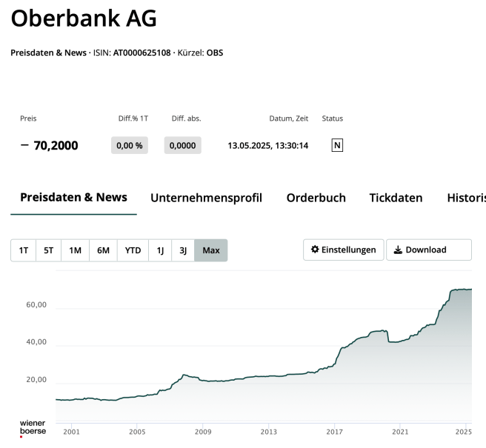Click the download arrow icon

(398, 250)
